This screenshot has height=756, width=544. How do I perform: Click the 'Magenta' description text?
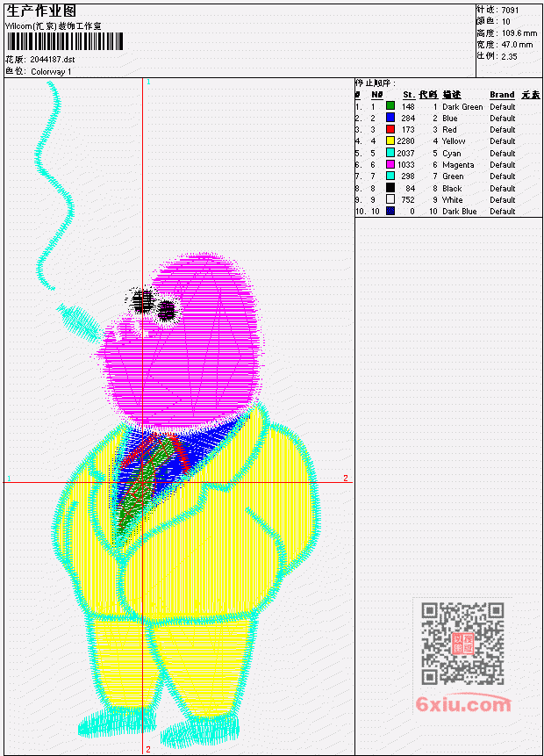pos(458,165)
